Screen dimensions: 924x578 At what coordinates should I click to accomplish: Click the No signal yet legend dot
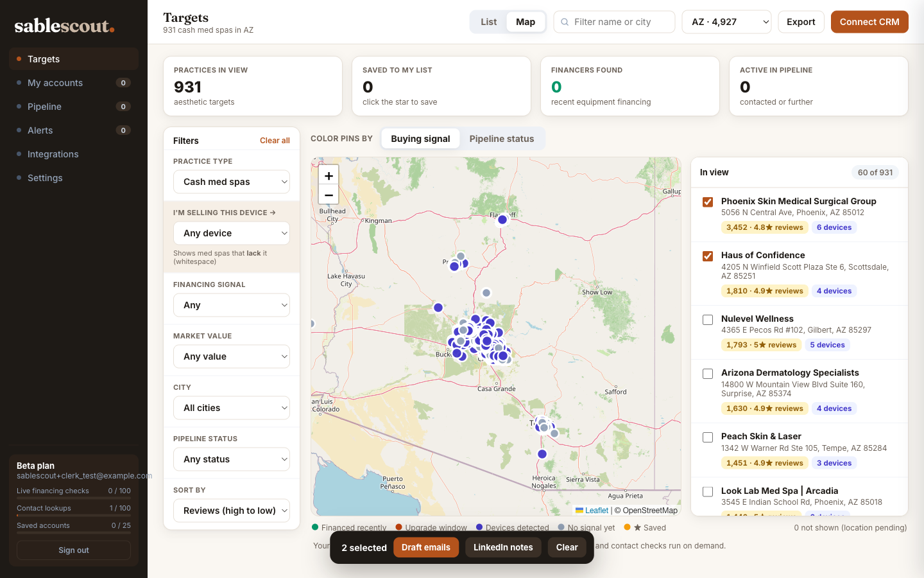[561, 527]
